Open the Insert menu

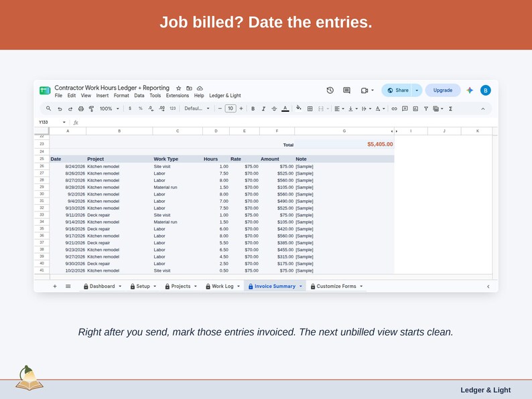(102, 96)
